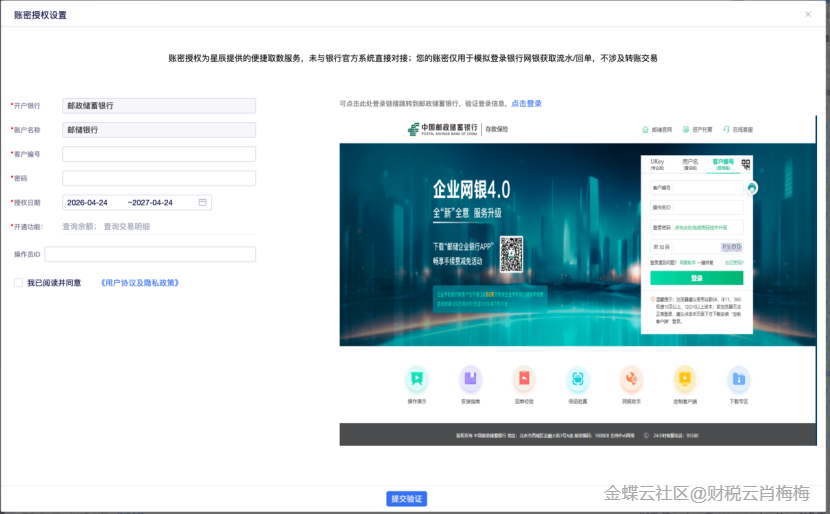Select the 客户编号 login tab
The image size is (830, 514).
coord(723,164)
